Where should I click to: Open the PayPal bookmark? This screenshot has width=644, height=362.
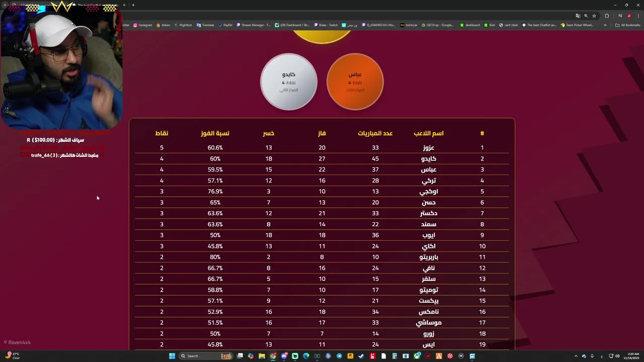[225, 25]
